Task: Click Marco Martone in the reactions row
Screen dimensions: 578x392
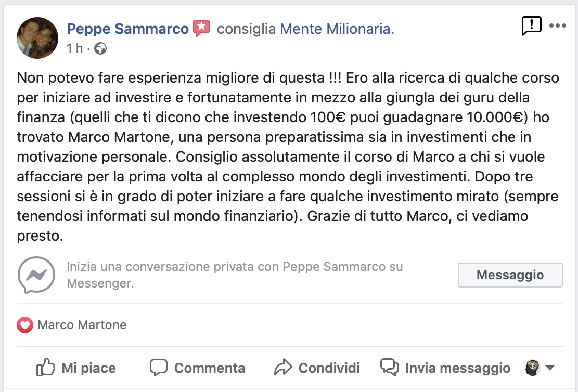Action: click(x=82, y=325)
